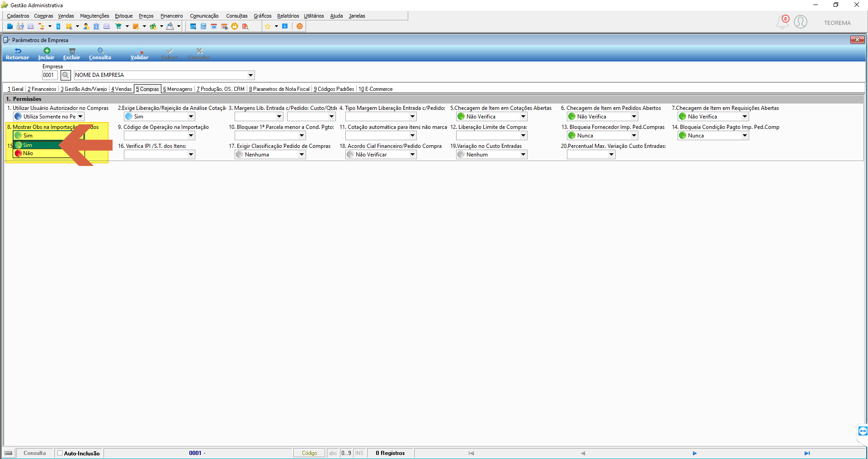
Task: Open the Utilitários menu
Action: pos(314,16)
